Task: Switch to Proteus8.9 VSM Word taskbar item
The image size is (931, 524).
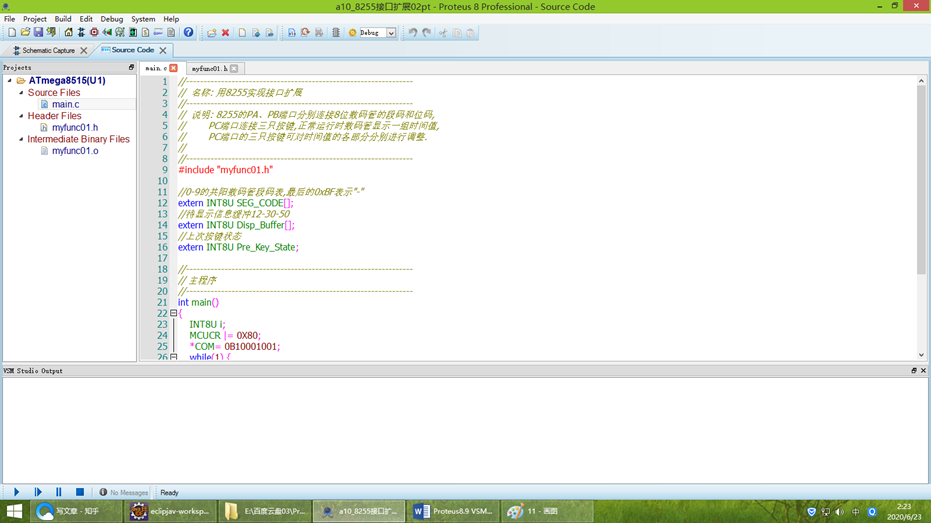Action: [x=454, y=511]
